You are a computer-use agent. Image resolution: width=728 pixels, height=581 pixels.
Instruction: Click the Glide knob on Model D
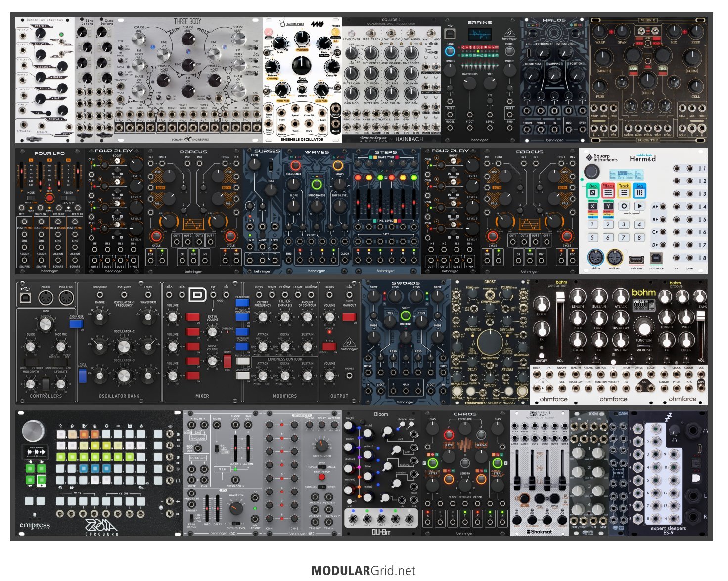(x=31, y=347)
